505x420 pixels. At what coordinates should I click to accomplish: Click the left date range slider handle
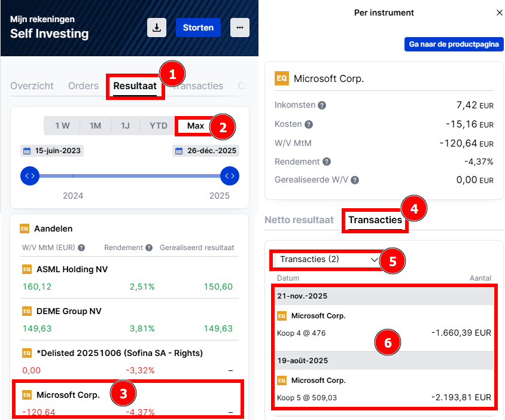[x=30, y=176]
